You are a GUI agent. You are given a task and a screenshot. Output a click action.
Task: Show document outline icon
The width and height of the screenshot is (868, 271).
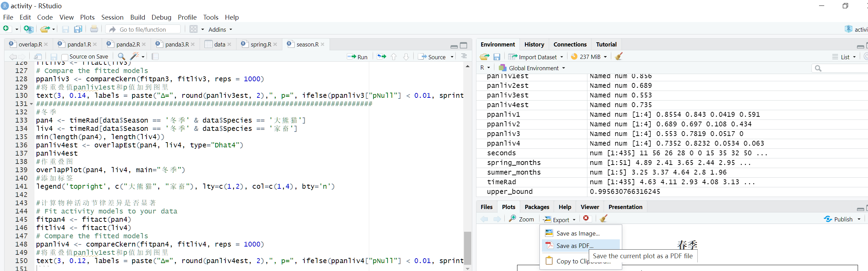pyautogui.click(x=464, y=56)
